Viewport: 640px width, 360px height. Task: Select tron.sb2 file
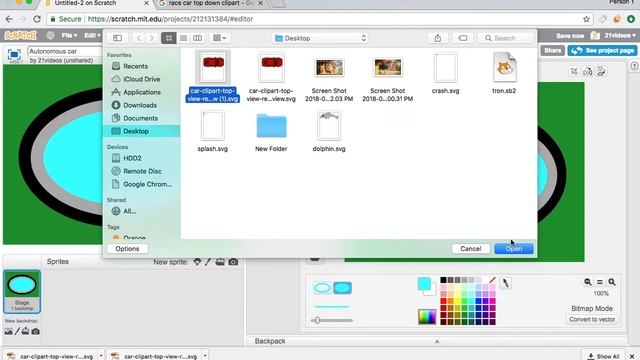(x=504, y=73)
